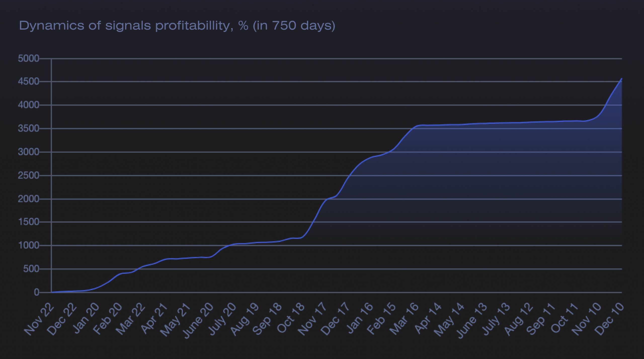Click the x-axis label Apr 14
644x359 pixels.
428,318
